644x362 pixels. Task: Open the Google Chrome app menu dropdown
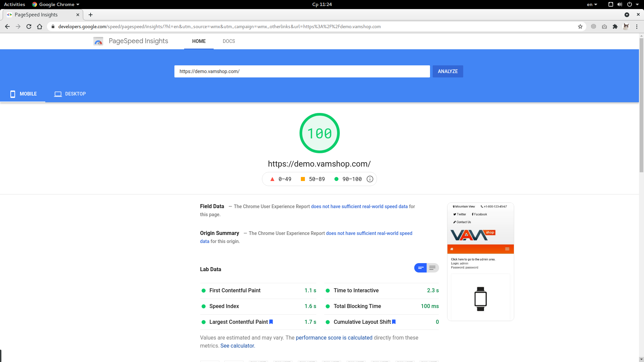click(x=56, y=4)
